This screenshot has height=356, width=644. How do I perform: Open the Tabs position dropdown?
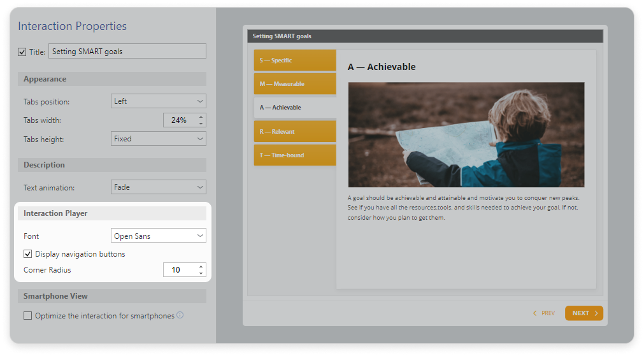tap(158, 101)
